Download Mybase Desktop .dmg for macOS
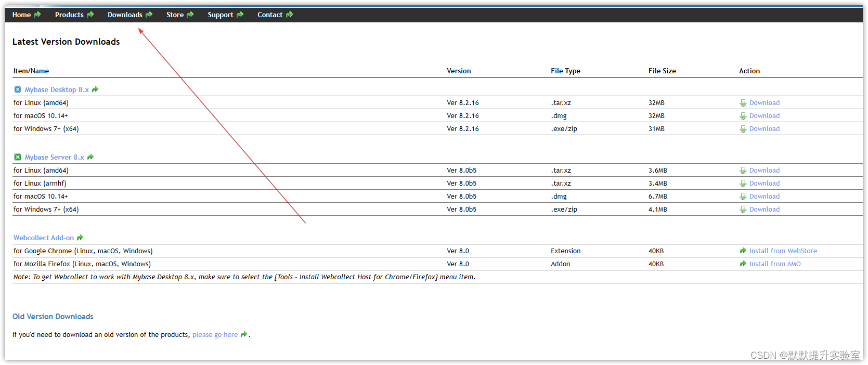 [x=765, y=115]
